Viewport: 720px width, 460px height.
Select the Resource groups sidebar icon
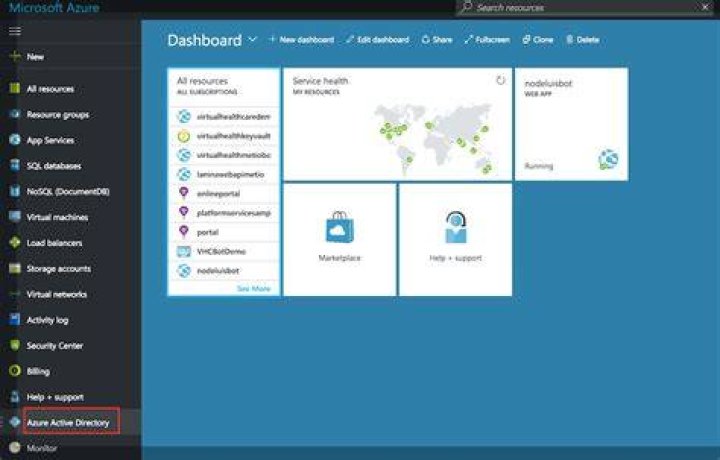15,114
